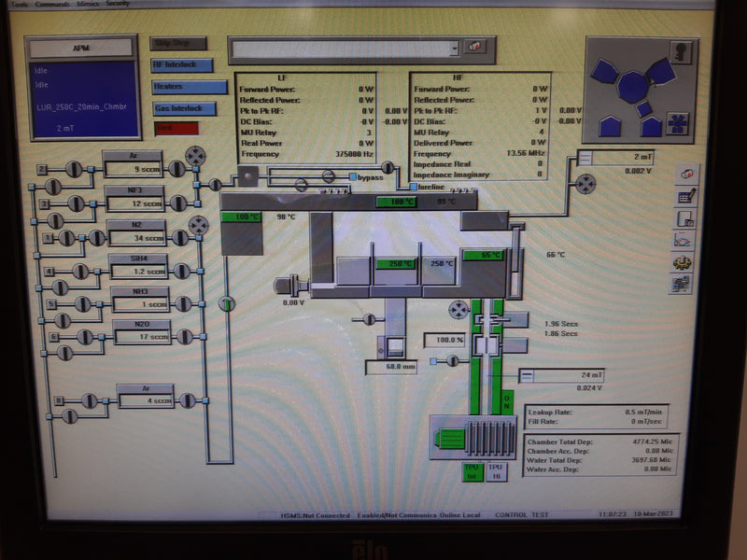The image size is (747, 560).
Task: Click the key lock icon in top-right panel
Action: pos(684,51)
